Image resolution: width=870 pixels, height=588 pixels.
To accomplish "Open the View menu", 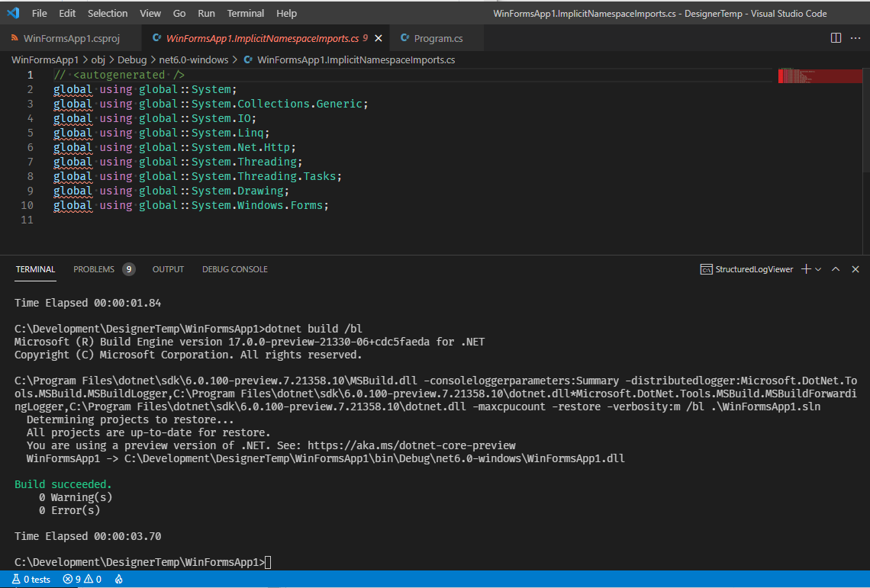I will click(x=150, y=13).
